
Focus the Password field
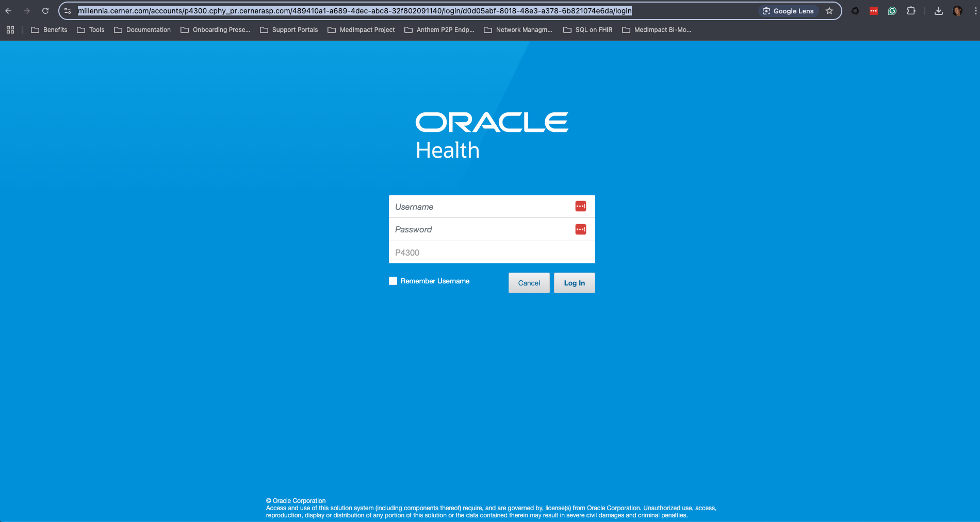492,229
